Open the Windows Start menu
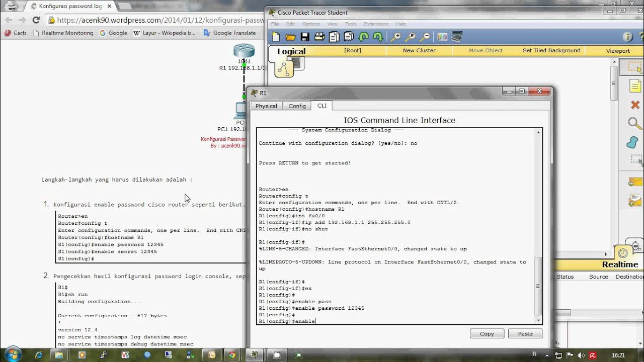This screenshot has width=644, height=362. click(12, 354)
